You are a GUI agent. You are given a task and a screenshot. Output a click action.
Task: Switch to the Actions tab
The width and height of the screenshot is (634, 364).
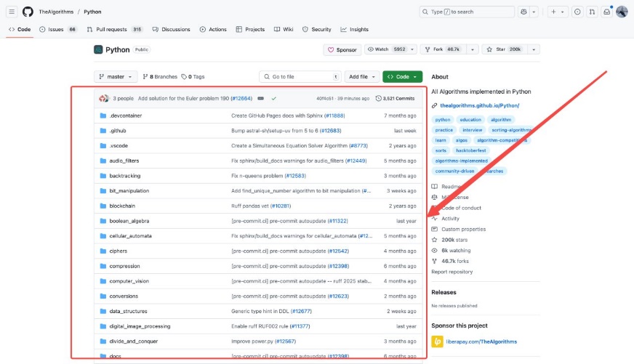point(213,29)
